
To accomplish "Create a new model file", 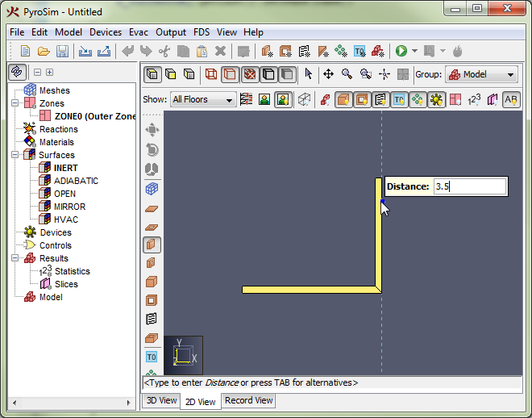I will (25, 52).
